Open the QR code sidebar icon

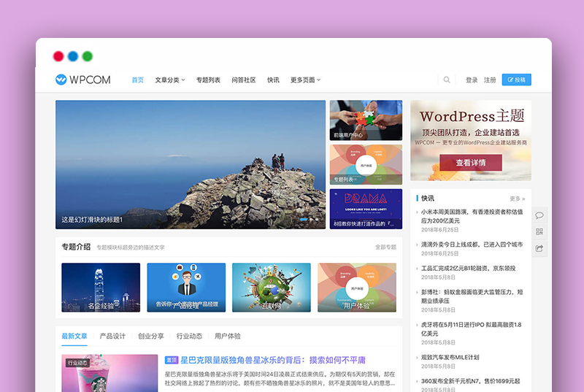tap(539, 231)
